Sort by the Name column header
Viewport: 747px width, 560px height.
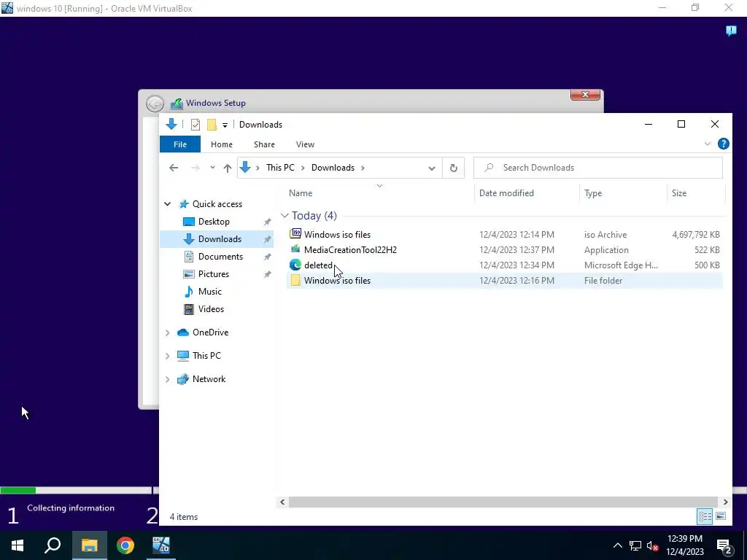point(301,193)
